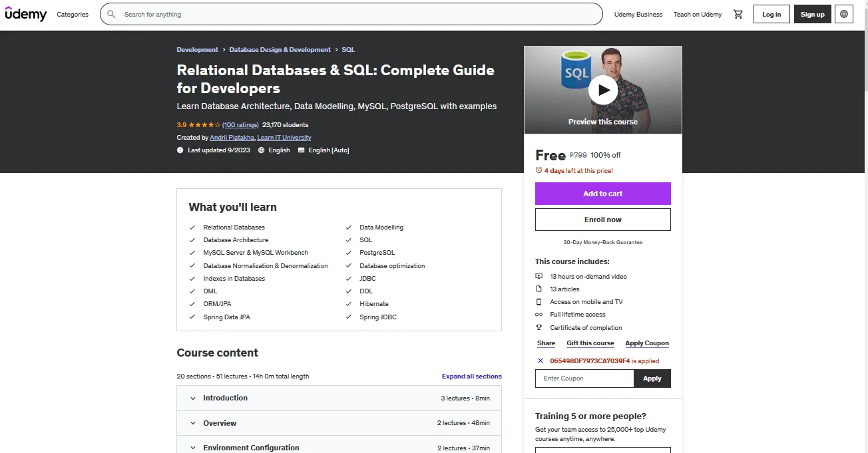This screenshot has height=453, width=868.
Task: Expand the Overview section
Action: coord(339,423)
